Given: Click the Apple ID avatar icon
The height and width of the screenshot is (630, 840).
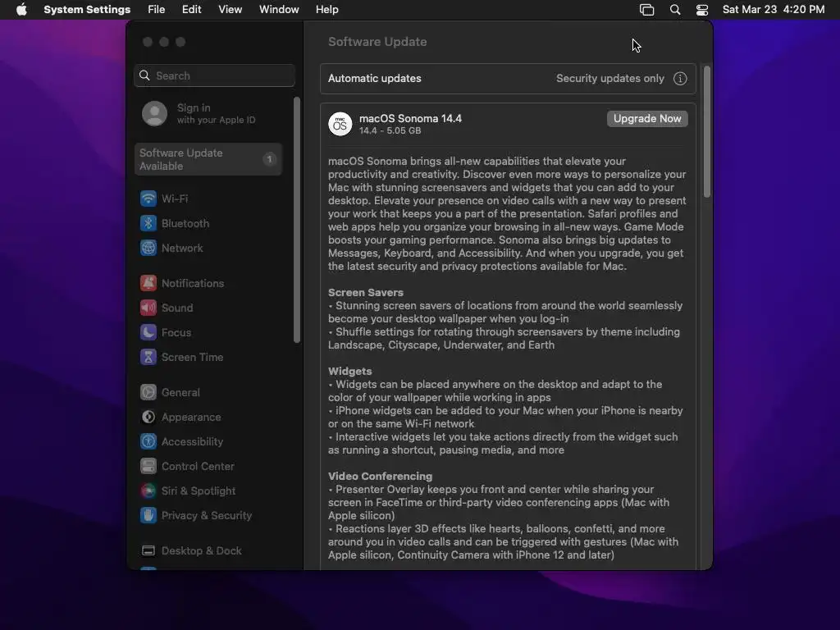Looking at the screenshot, I should (155, 113).
